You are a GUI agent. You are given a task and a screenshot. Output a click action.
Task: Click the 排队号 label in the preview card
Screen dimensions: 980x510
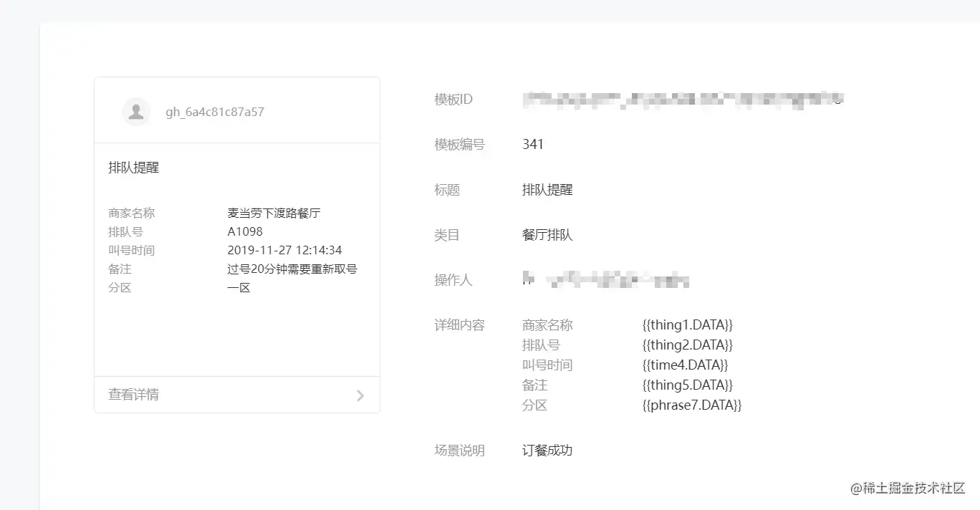pos(126,231)
